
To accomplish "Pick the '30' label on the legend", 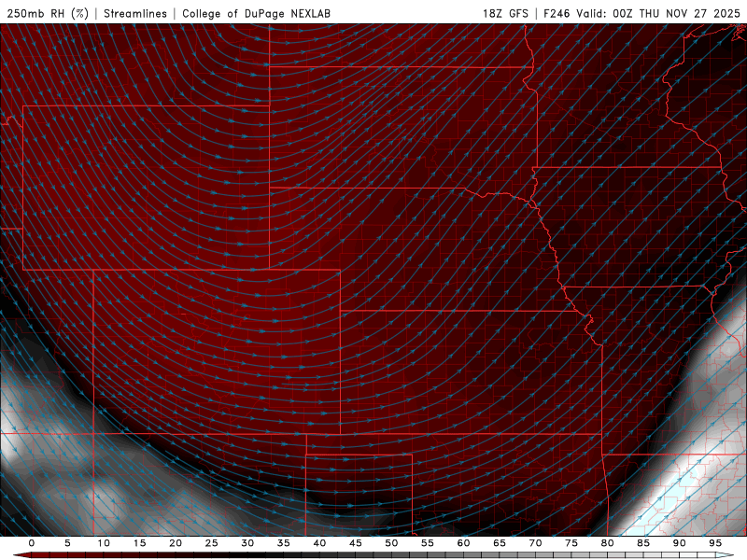I will 247,543.
